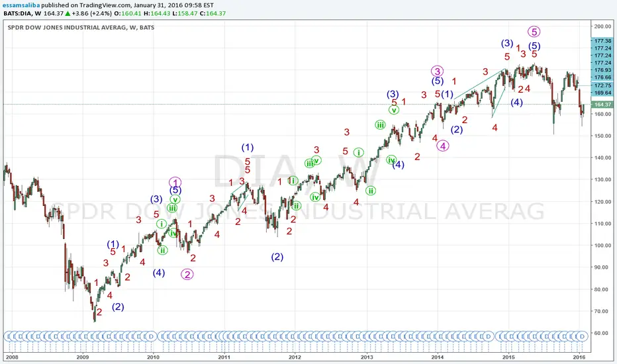Click the 160.00 price axis value
This screenshot has width=617, height=364.
tap(602, 114)
